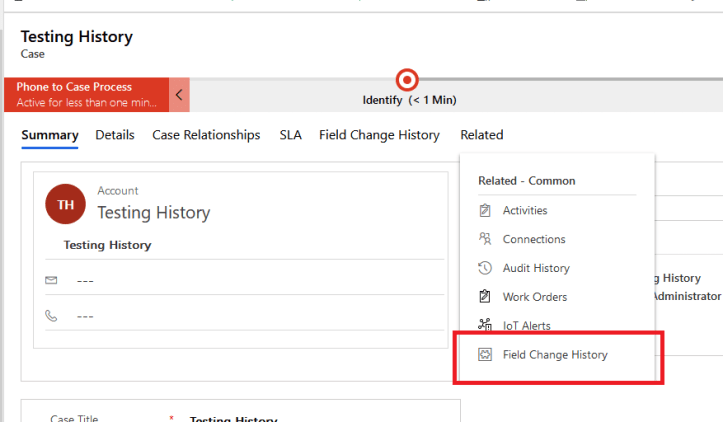Click the Identify stage marker on process bar
The image size is (723, 422).
pos(407,80)
